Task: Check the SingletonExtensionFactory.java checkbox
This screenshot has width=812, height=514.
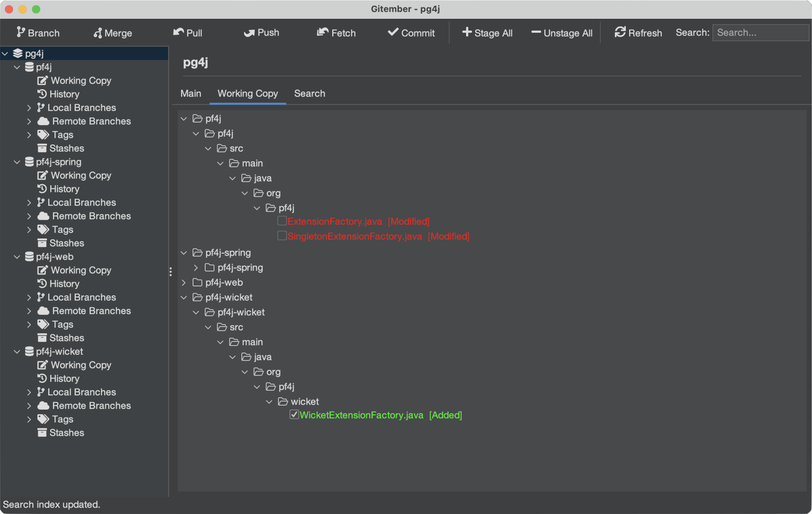Action: coord(282,236)
